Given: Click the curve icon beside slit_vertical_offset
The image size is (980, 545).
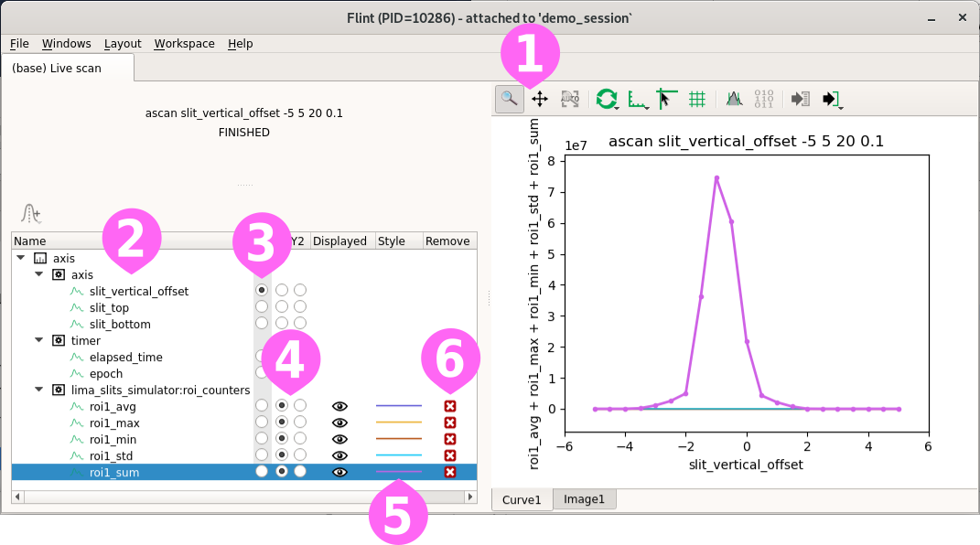Looking at the screenshot, I should [x=77, y=291].
